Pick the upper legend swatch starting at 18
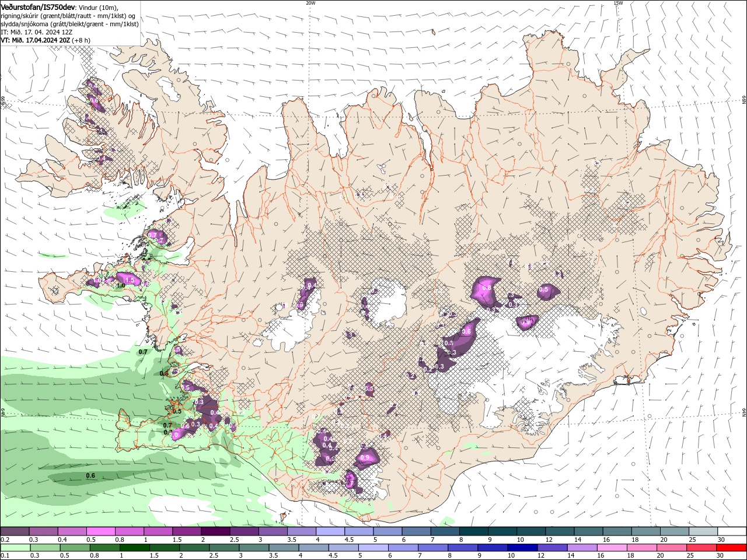The image size is (747, 560). click(646, 531)
